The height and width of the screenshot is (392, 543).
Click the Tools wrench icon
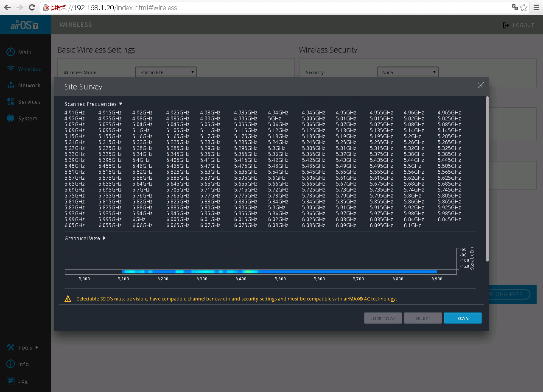click(11, 348)
